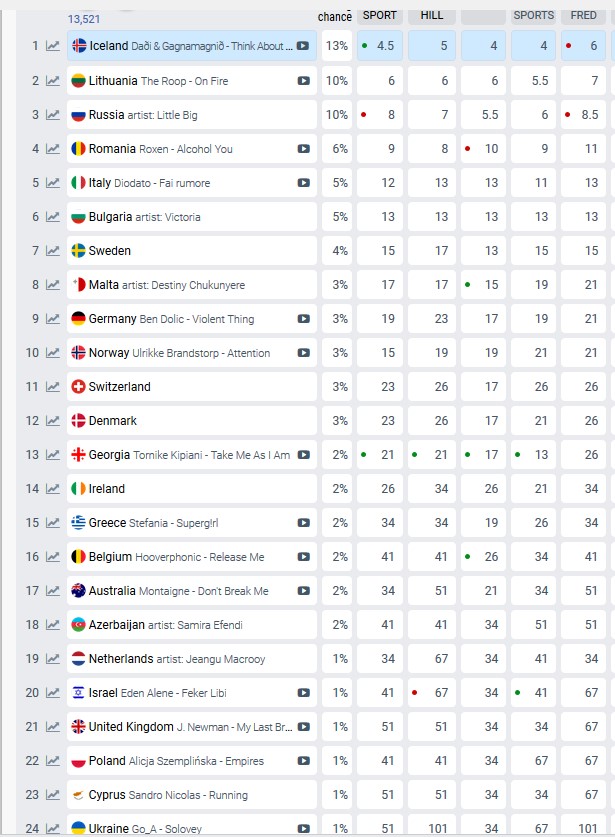
Task: Open Sweden's country entry link
Action: 109,251
